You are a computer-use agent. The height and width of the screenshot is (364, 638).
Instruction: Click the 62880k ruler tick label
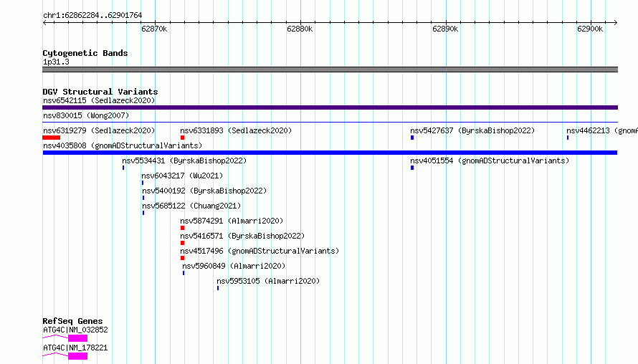coord(300,29)
